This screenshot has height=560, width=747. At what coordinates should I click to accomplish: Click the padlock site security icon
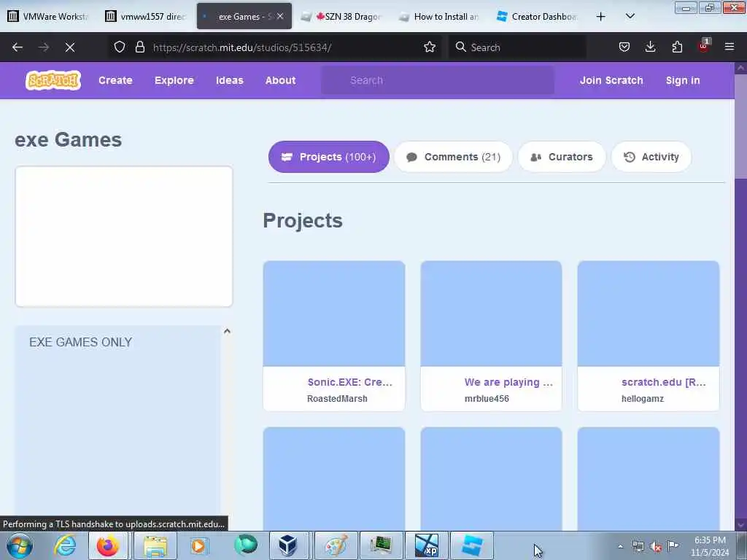coord(139,47)
